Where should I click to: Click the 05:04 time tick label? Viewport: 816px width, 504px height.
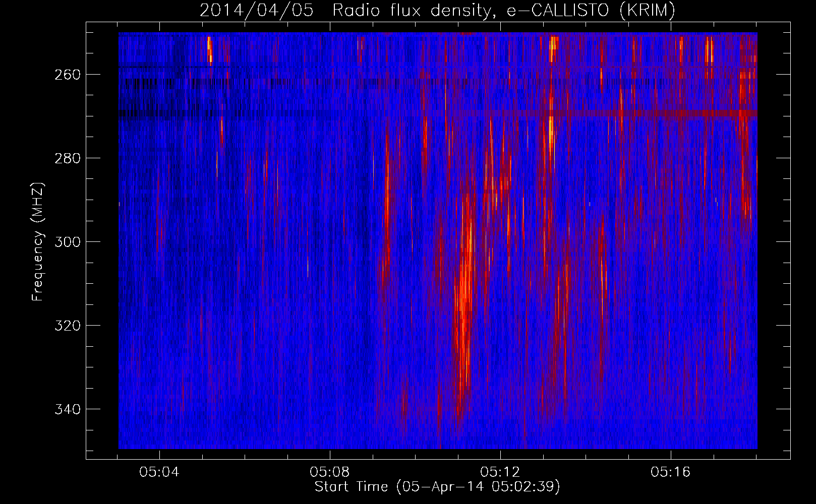[159, 472]
